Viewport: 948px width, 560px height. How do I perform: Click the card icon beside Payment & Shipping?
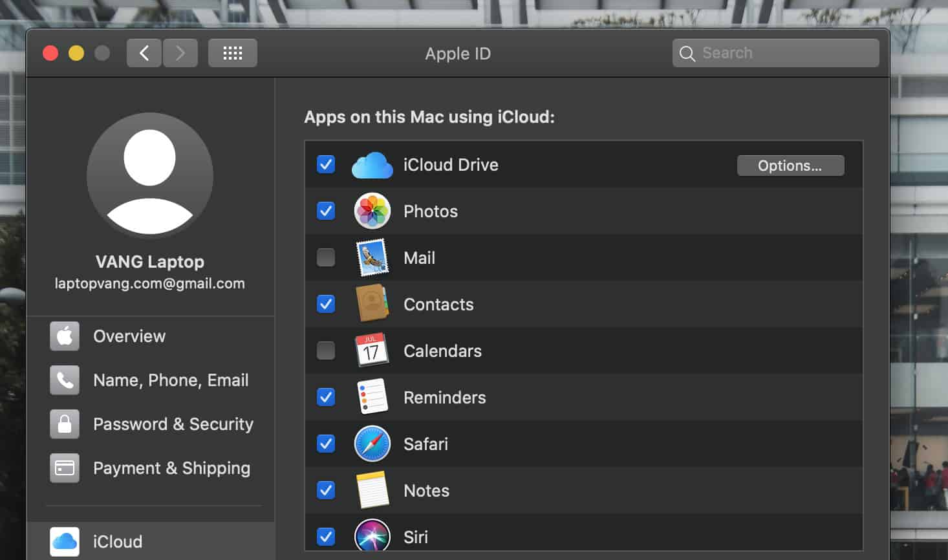pos(65,468)
